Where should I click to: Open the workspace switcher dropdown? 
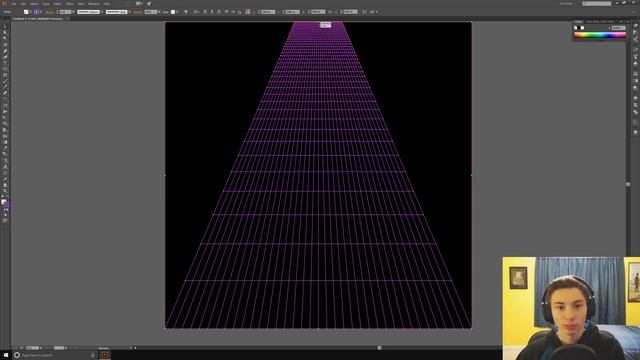click(x=567, y=4)
